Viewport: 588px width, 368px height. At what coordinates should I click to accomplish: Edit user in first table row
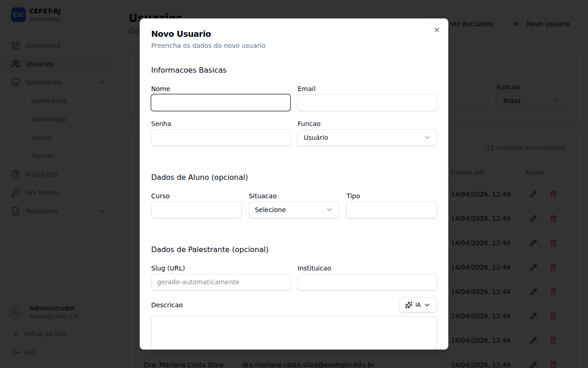[x=533, y=194]
